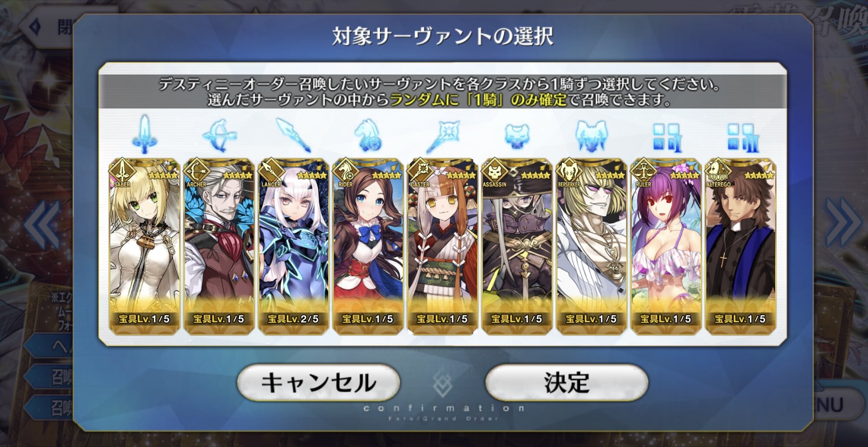Choose the Assassin servant card
Image resolution: width=868 pixels, height=447 pixels.
(x=517, y=247)
